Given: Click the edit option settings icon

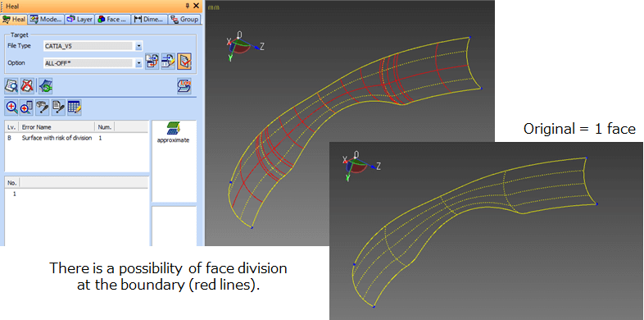Looking at the screenshot, I should tap(168, 62).
